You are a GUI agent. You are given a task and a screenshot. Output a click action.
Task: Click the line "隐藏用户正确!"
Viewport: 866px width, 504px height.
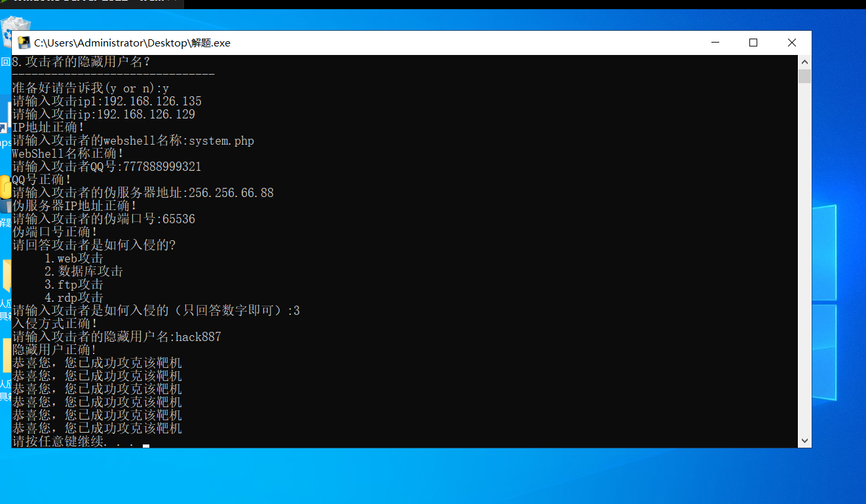pos(55,350)
